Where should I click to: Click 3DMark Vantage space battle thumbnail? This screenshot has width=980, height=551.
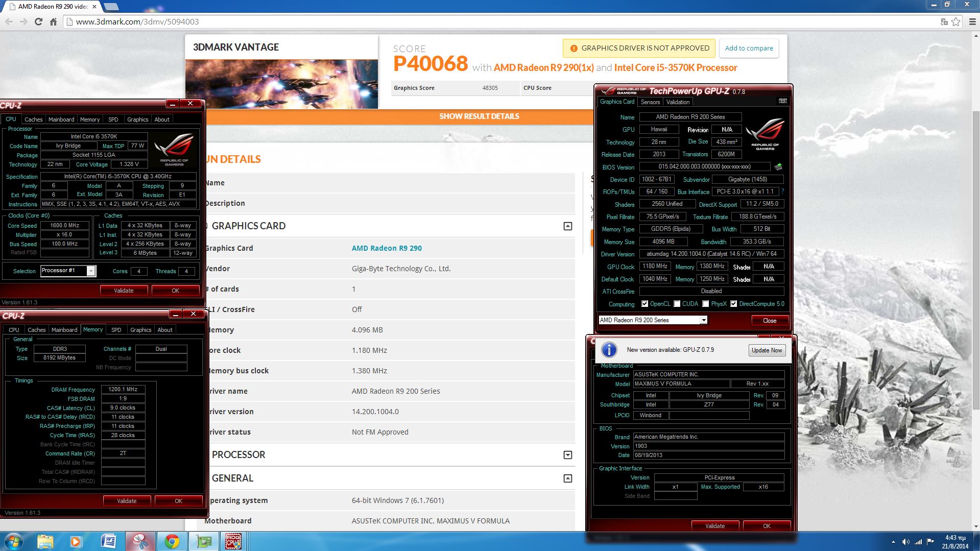point(281,84)
